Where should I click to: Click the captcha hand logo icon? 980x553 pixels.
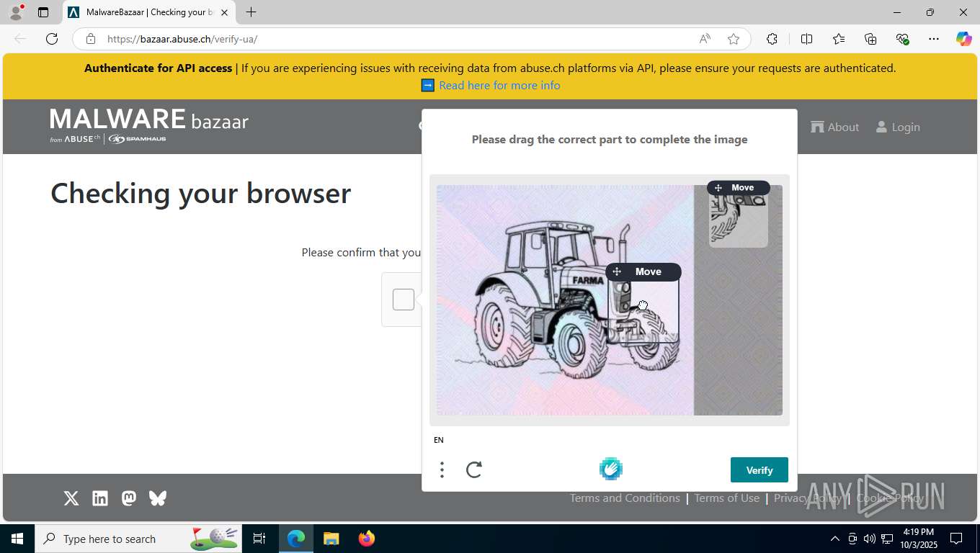tap(610, 469)
